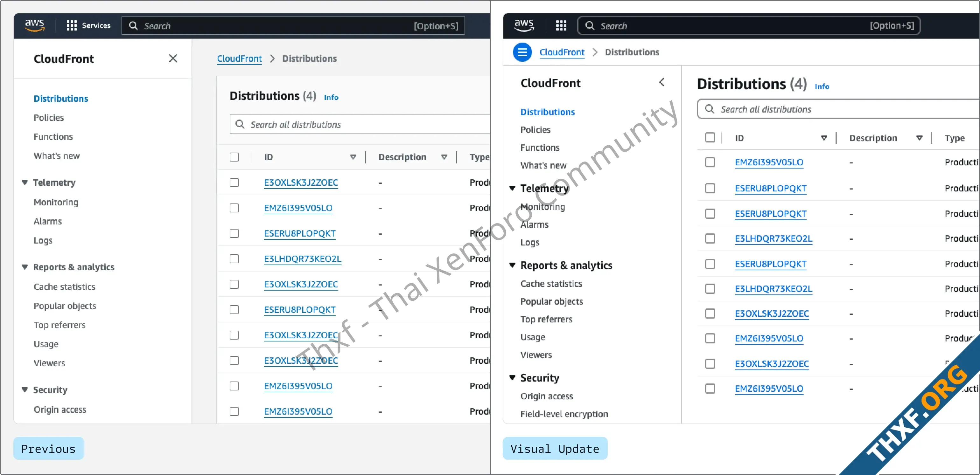Click CloudFront breadcrumb link in Visual Update panel
Screen dimensions: 980x475
tap(562, 52)
